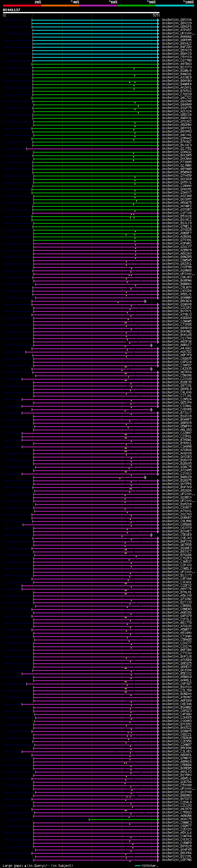Open hit UniRef100_Q8H1F6

176,26
